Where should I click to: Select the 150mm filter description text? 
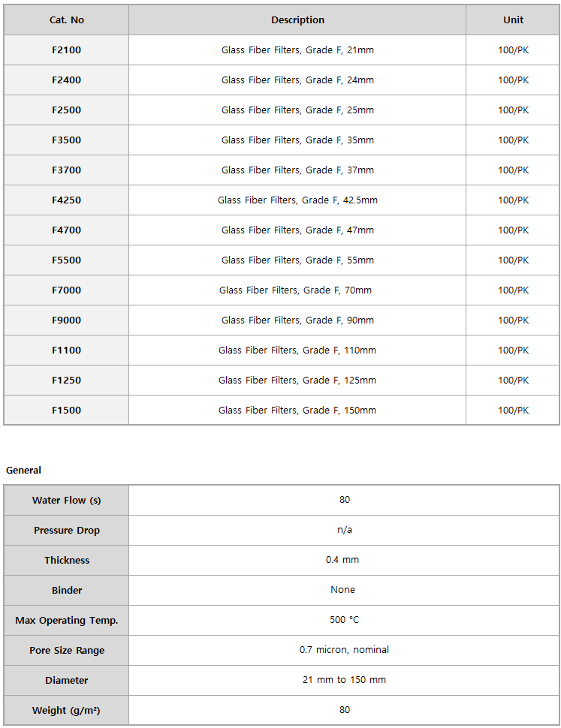pos(297,411)
